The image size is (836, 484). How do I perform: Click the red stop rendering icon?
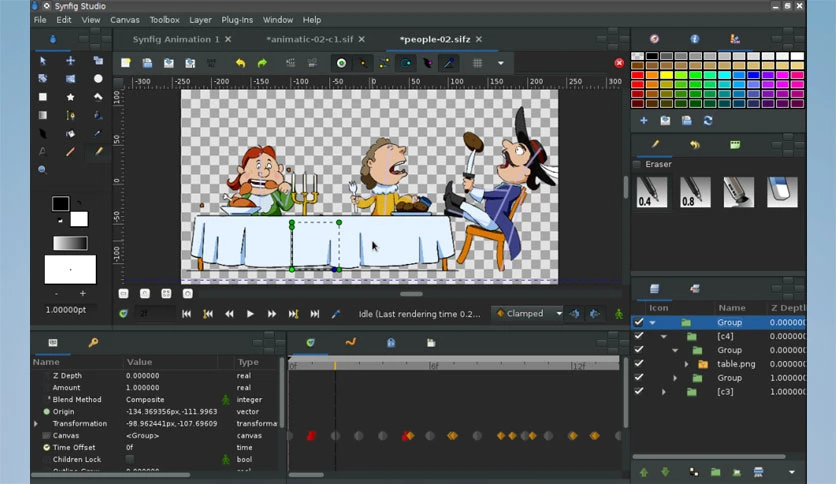pos(619,63)
